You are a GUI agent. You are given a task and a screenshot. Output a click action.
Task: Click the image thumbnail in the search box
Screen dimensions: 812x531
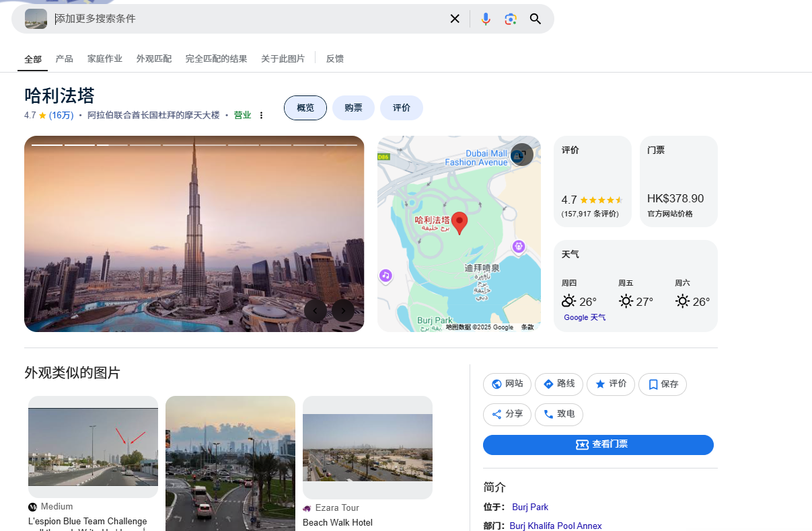pyautogui.click(x=36, y=19)
